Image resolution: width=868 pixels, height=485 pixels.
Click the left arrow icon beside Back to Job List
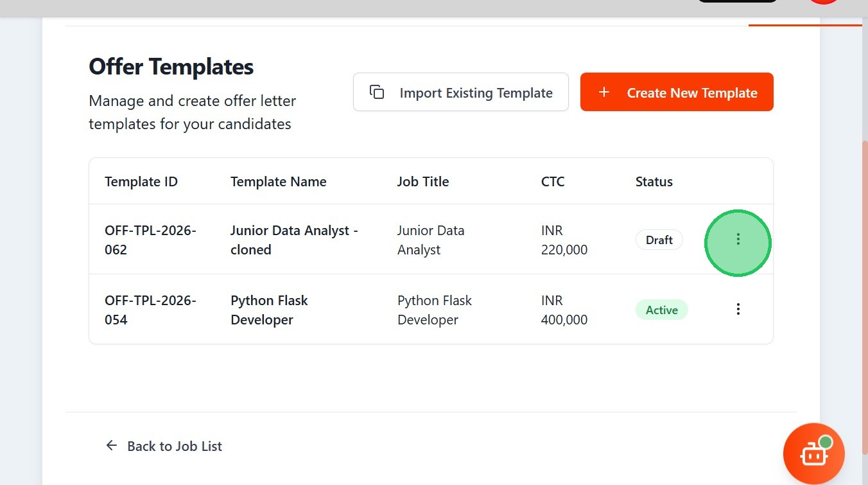click(112, 446)
